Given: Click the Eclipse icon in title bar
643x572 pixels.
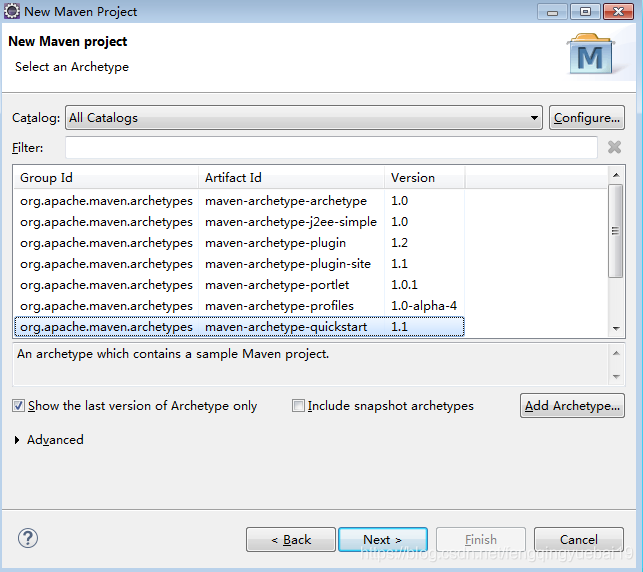Looking at the screenshot, I should [11, 11].
